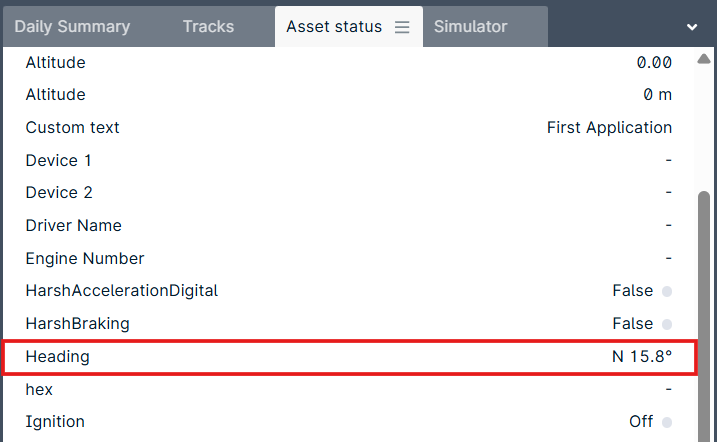The image size is (717, 442).
Task: Open the Tracks tab
Action: 208,27
